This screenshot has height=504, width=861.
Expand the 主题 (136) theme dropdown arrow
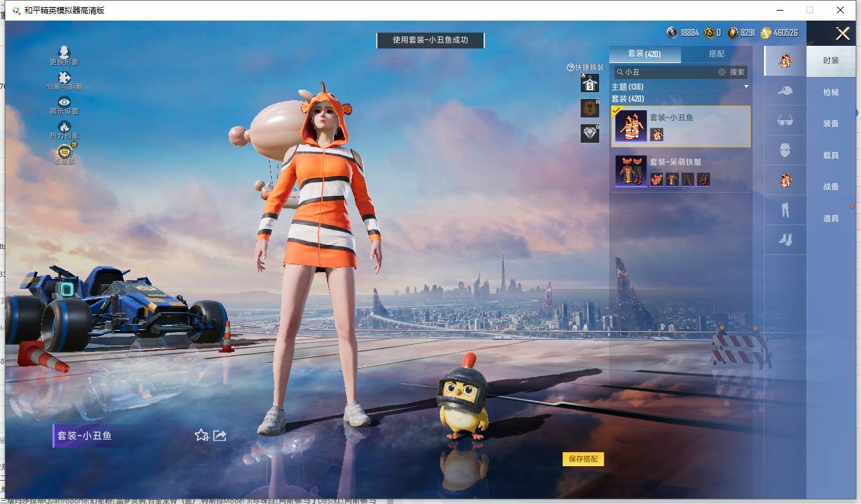click(746, 87)
